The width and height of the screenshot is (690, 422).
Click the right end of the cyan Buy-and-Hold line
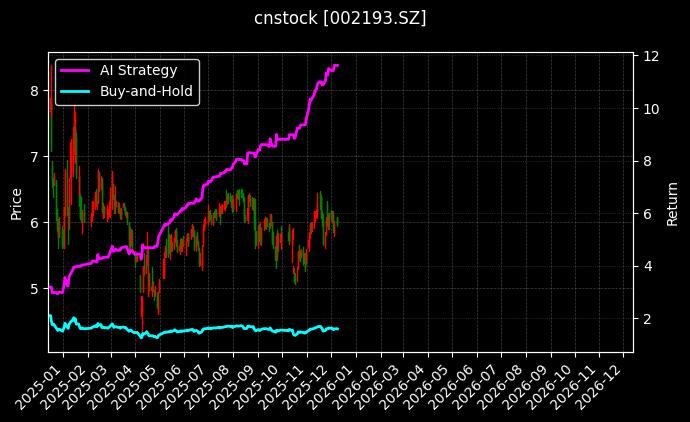tap(337, 329)
